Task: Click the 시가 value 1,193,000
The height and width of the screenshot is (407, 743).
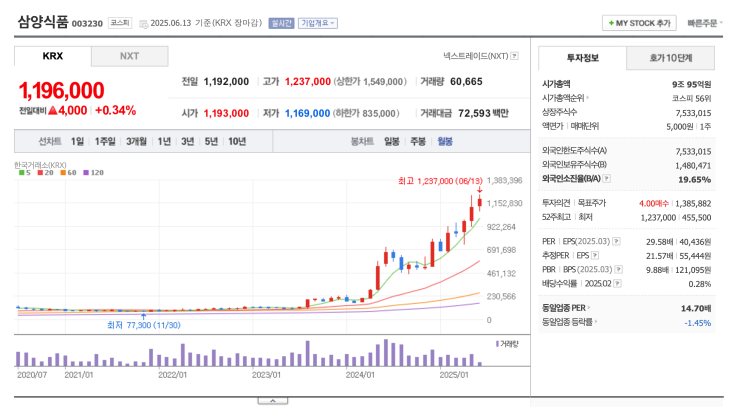Action: click(x=226, y=113)
